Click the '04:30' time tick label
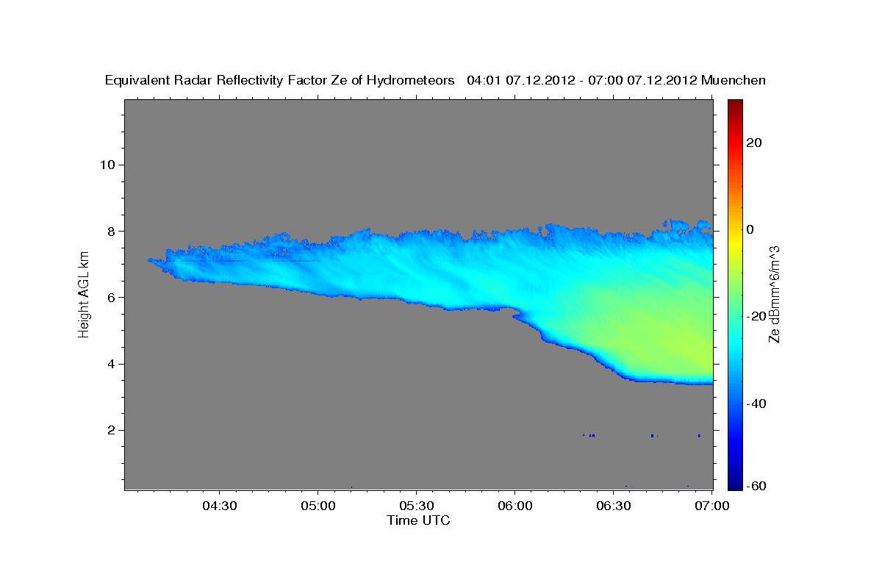 coord(219,506)
